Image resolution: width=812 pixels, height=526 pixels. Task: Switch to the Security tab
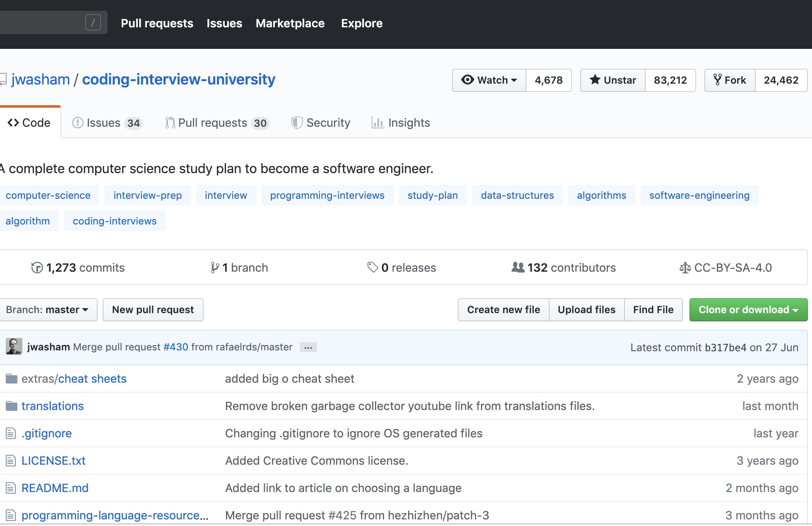point(321,123)
